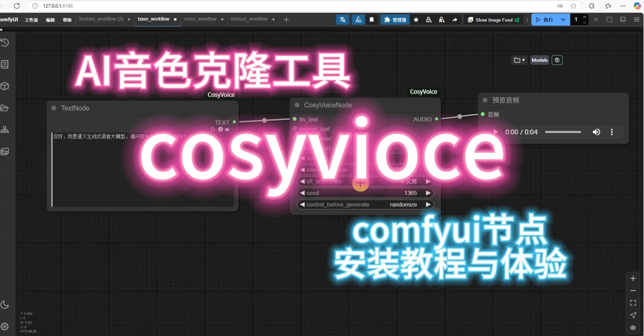Collapse the 预览音频 node via its dot
This screenshot has height=336, width=644.
click(485, 100)
